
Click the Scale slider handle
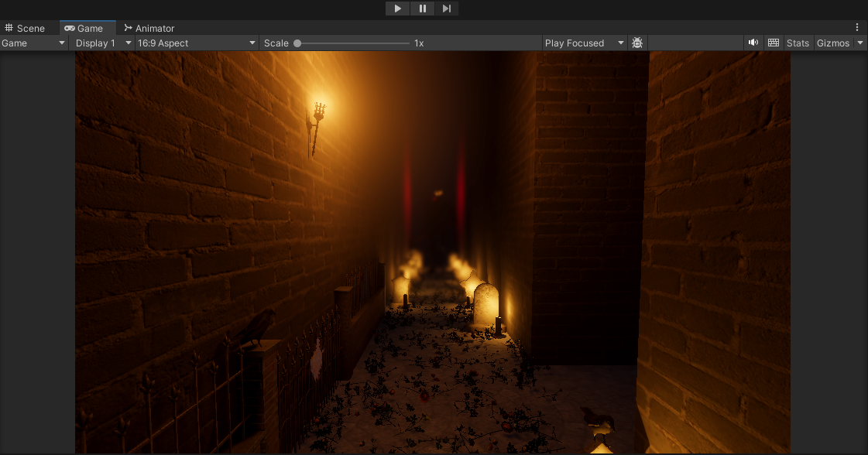point(297,43)
